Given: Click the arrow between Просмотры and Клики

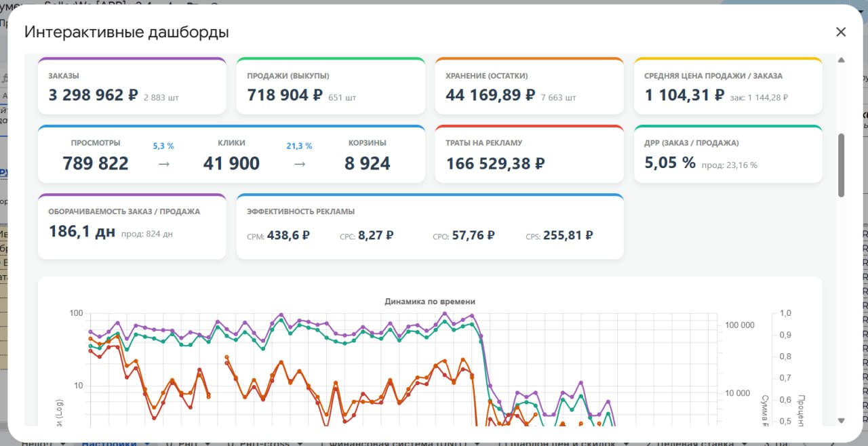Looking at the screenshot, I should click(163, 164).
